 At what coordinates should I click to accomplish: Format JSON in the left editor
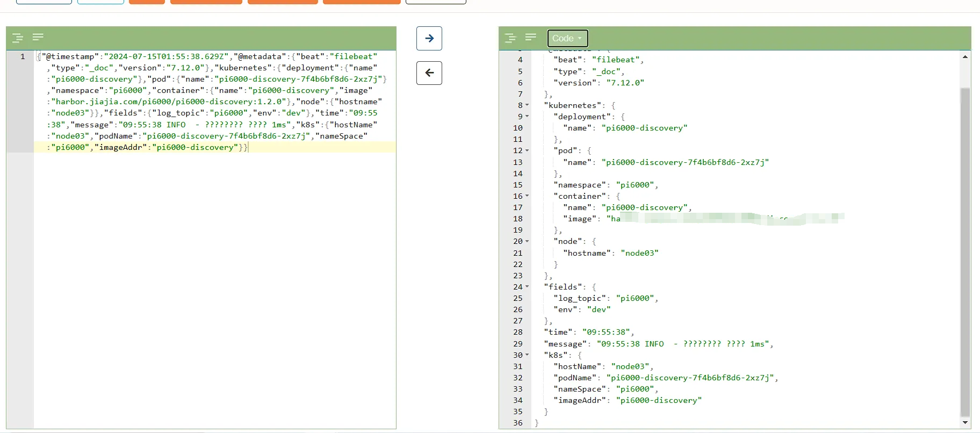[x=17, y=38]
